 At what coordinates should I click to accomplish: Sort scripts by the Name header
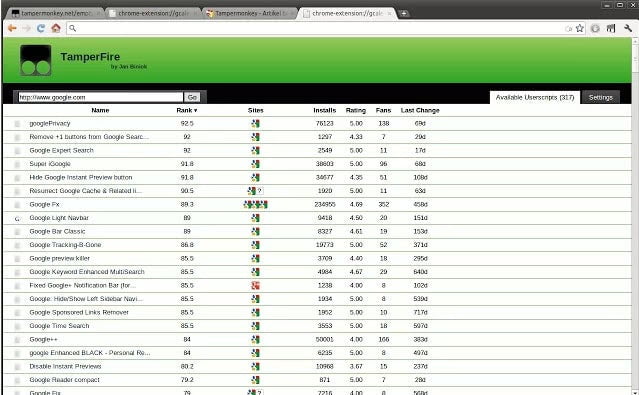point(100,110)
